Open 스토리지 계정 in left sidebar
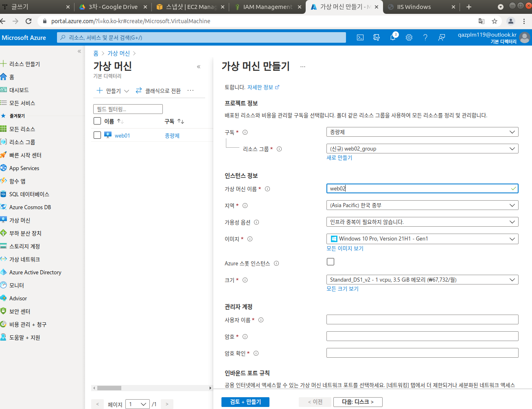532x409 pixels. pyautogui.click(x=24, y=246)
